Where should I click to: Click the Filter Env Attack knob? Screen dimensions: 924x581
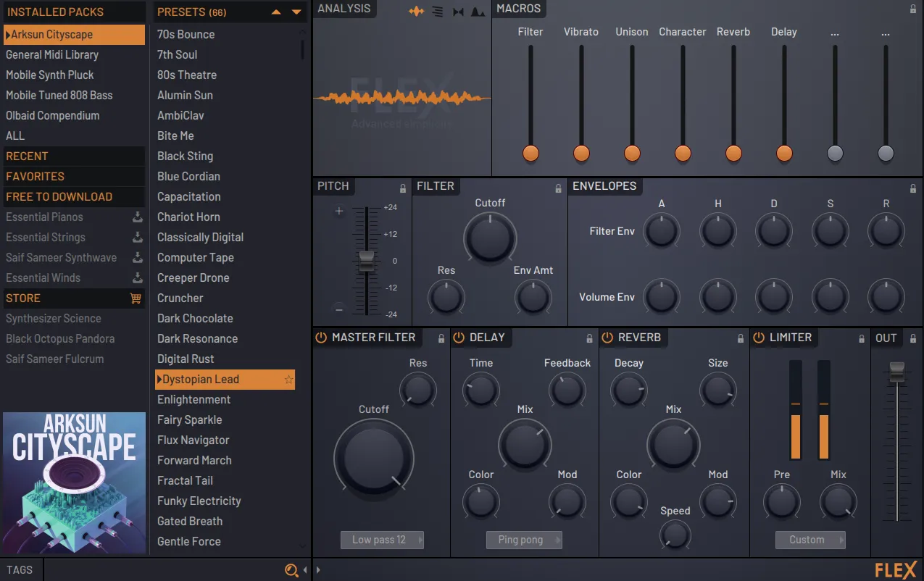pos(662,231)
